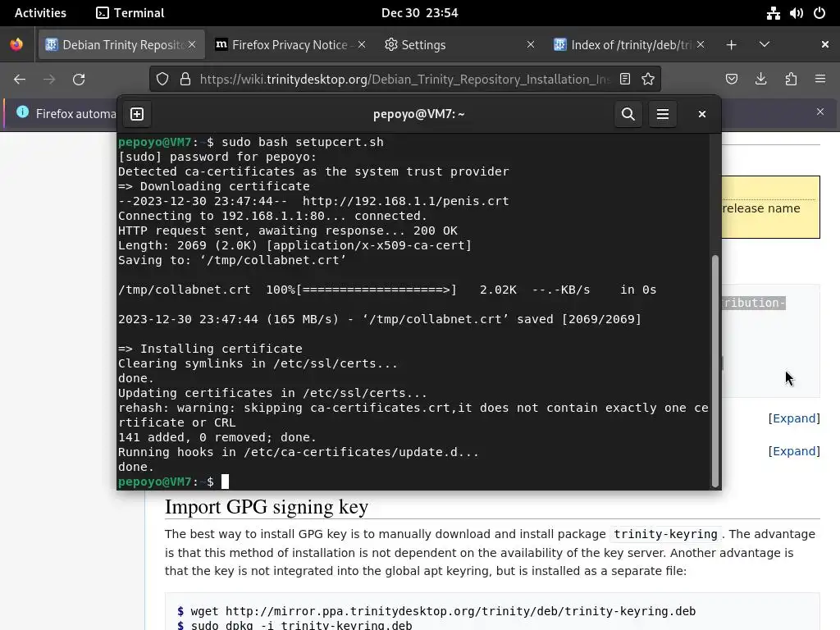Open the save to Pocket icon
This screenshot has height=630, width=840.
731,80
